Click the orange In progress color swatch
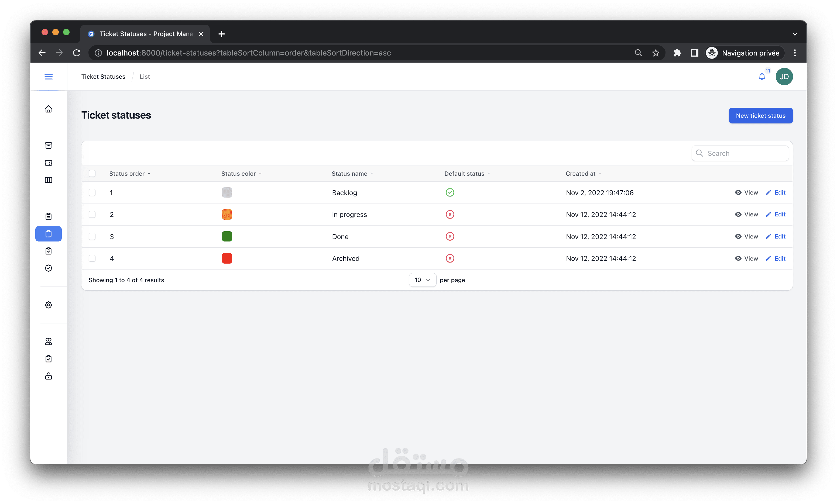The height and width of the screenshot is (504, 837). (227, 214)
